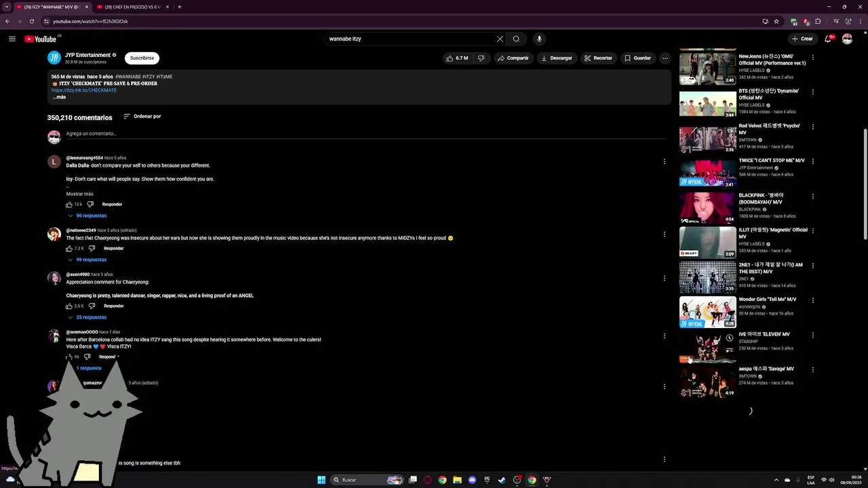Click the #WANNABE hashtag

click(128, 77)
